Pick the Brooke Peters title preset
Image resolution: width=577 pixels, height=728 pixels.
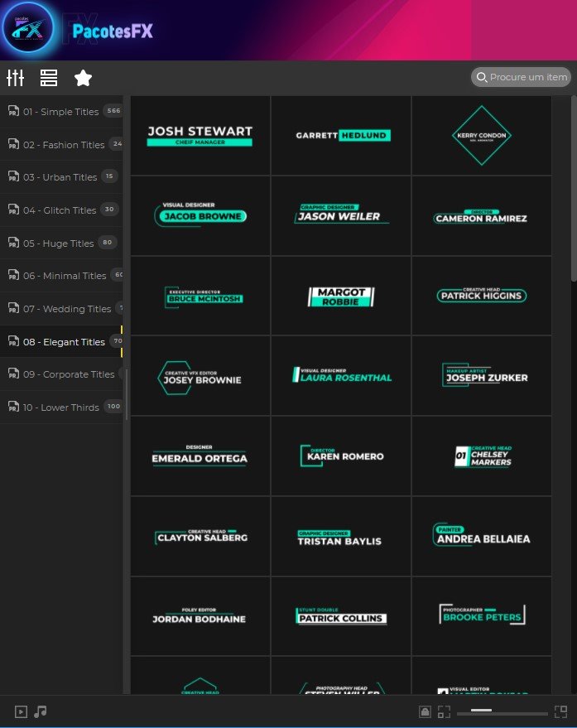481,615
